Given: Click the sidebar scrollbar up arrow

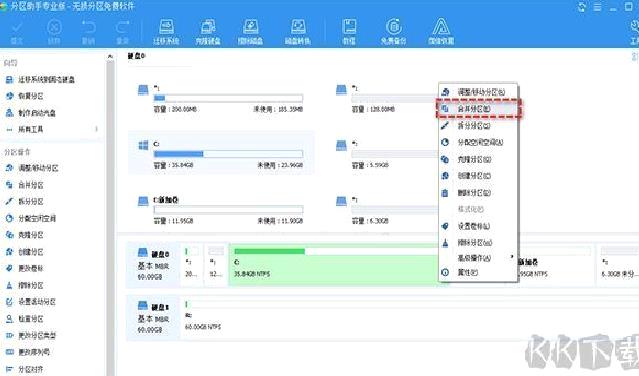Looking at the screenshot, I should coord(110,57).
